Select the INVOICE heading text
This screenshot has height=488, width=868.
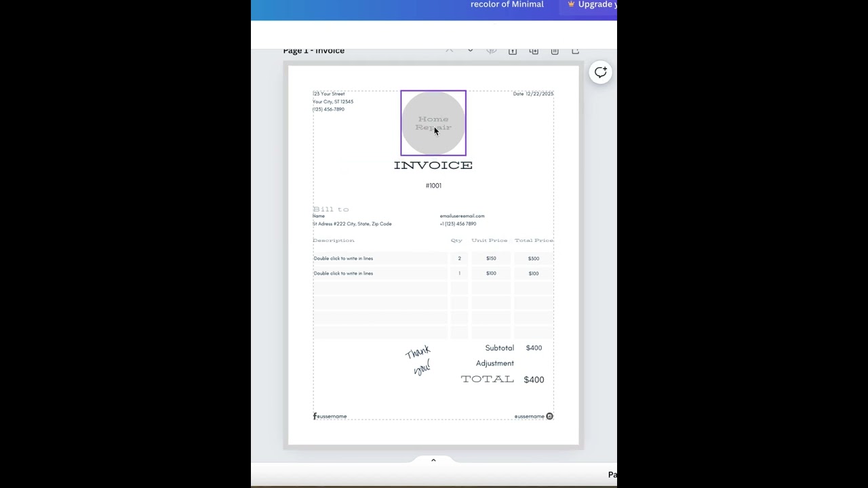tap(433, 165)
